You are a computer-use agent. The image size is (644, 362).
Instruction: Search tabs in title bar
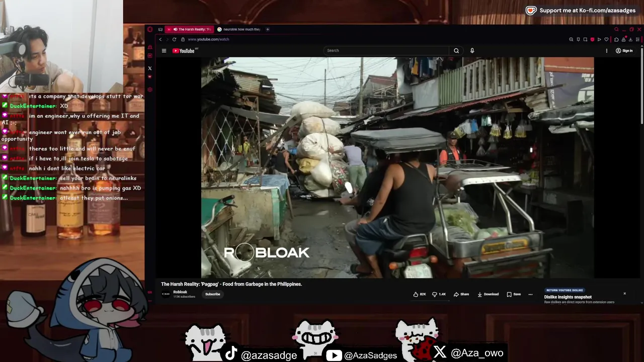point(616,29)
